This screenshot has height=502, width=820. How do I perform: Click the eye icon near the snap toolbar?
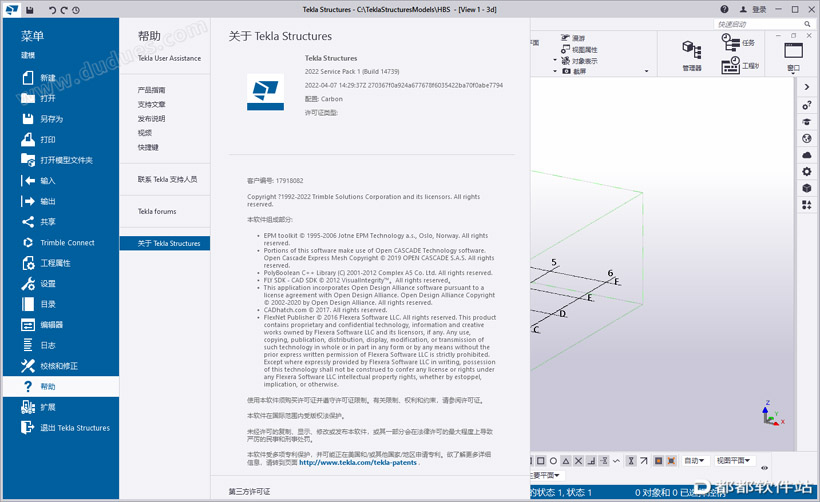pos(765,468)
